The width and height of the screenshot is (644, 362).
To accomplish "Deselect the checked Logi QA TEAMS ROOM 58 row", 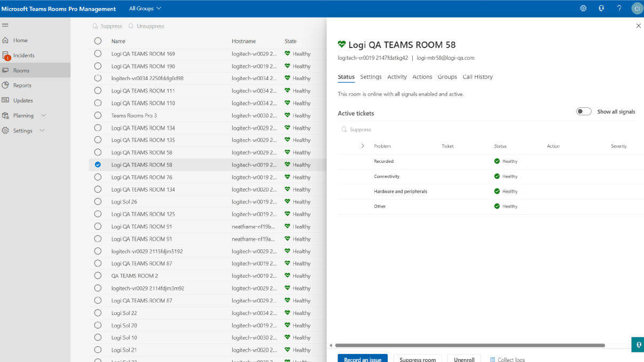I will (98, 165).
